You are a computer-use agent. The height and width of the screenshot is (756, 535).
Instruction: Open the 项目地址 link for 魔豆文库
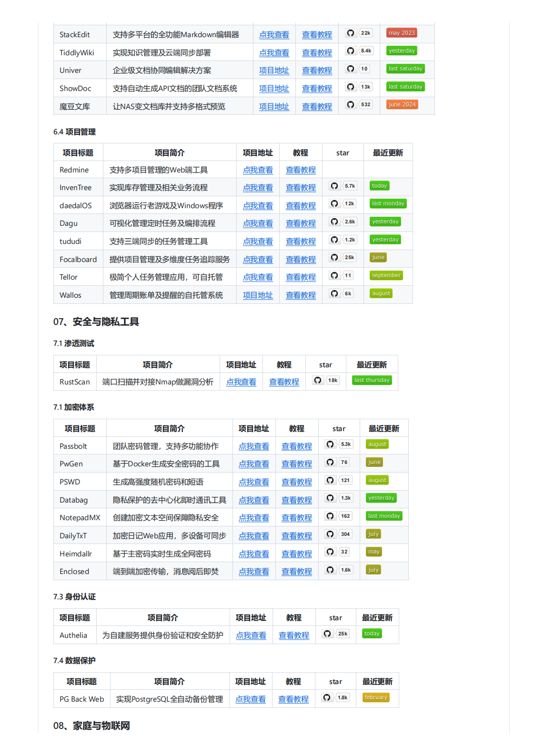[274, 107]
